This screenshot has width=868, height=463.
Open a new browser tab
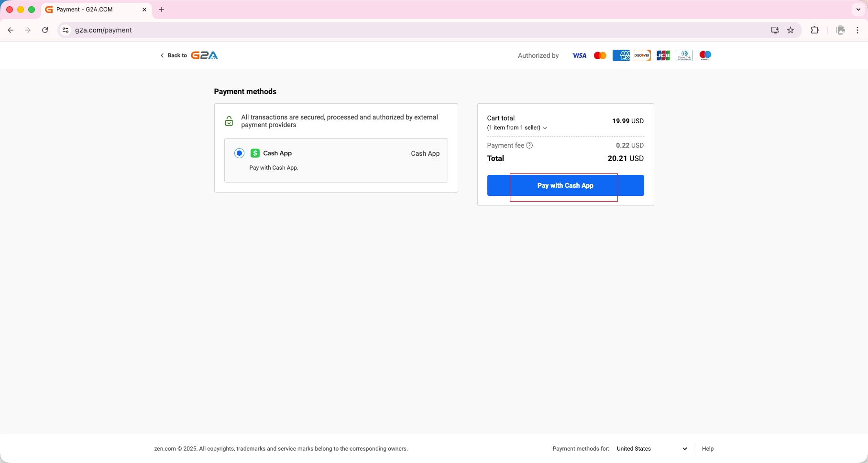(x=162, y=10)
